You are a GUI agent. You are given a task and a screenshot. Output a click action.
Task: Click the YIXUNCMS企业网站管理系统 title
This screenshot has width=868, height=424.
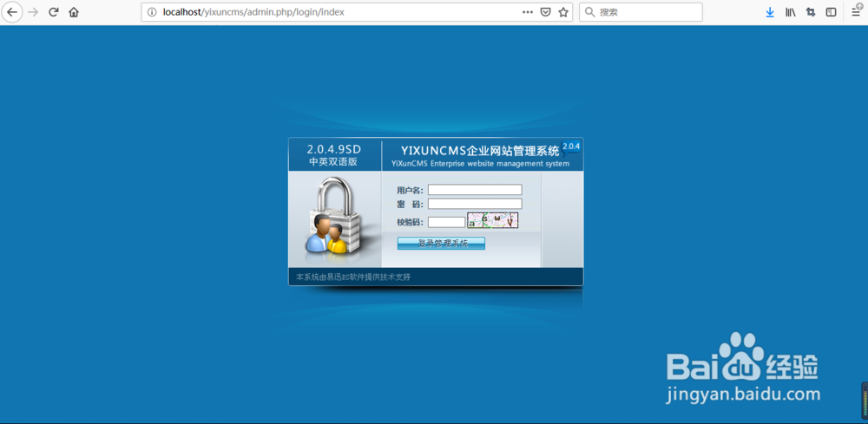click(x=480, y=150)
